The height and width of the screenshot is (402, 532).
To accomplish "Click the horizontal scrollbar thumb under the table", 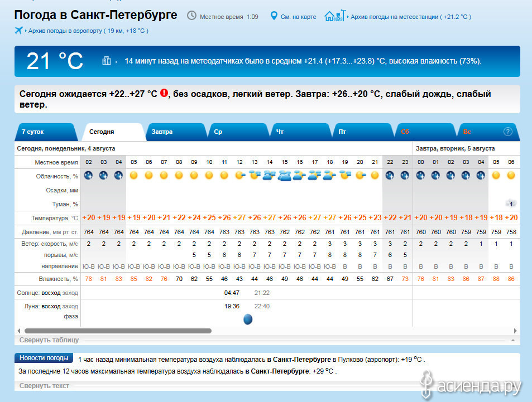I will point(117,331).
